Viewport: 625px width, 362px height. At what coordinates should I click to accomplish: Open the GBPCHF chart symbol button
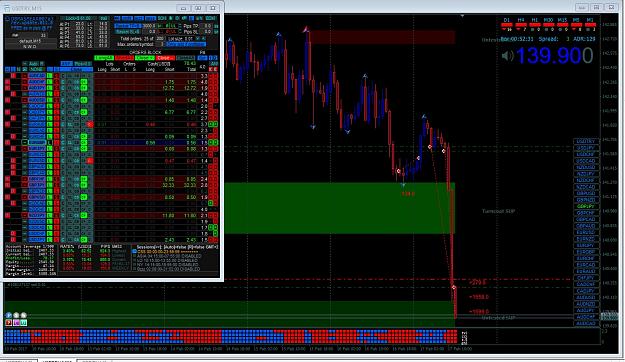[586, 213]
